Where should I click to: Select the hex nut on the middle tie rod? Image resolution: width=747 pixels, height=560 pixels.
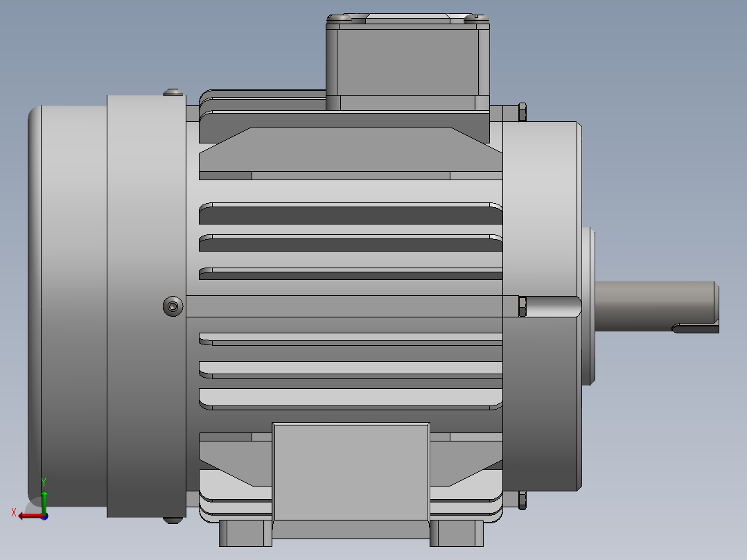522,306
